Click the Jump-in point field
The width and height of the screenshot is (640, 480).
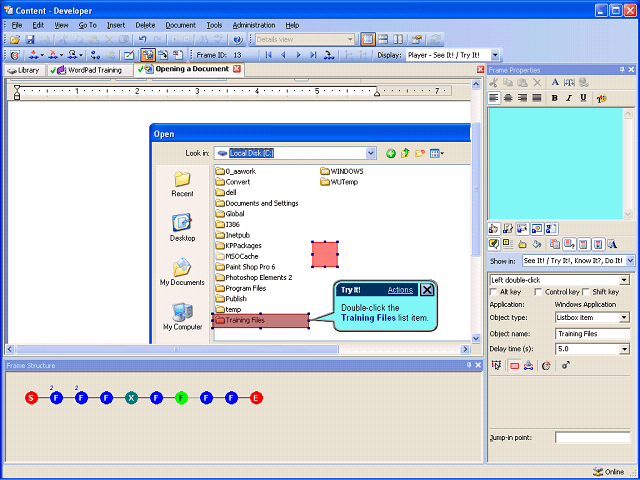pyautogui.click(x=592, y=438)
